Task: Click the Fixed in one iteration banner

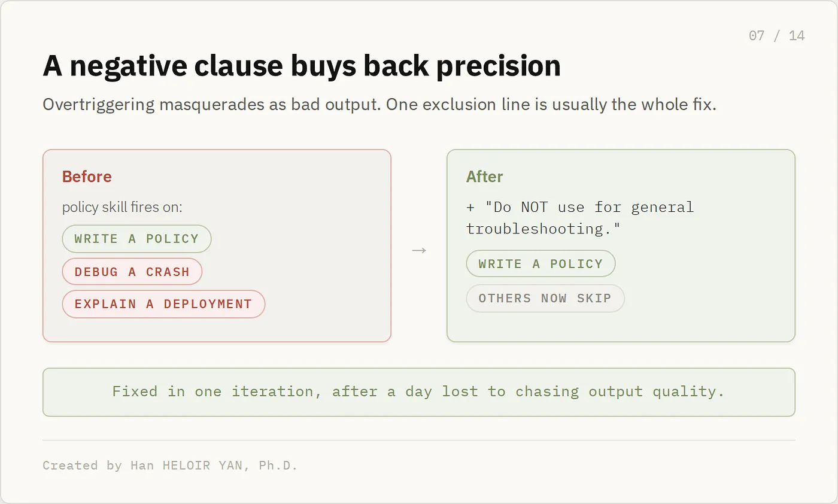Action: point(419,392)
